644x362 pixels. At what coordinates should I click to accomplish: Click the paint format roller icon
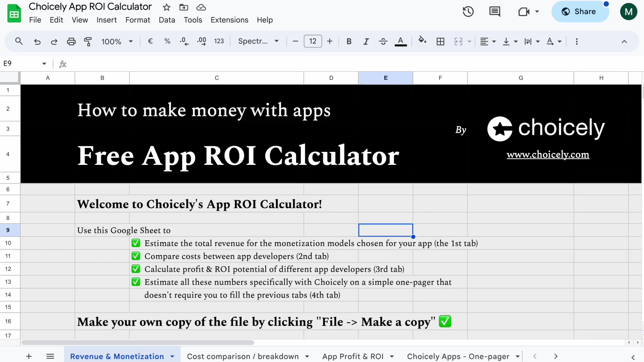[88, 42]
